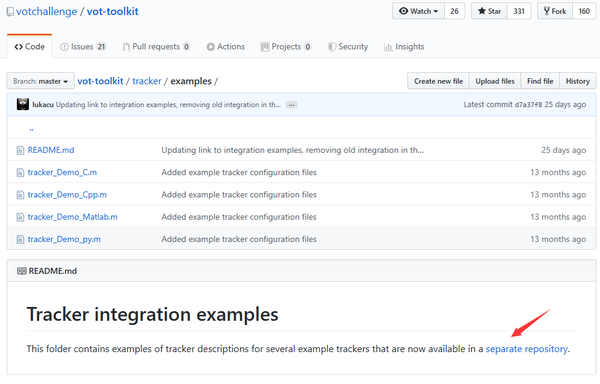Screen dimensions: 600x384
Task: Click Upload files button
Action: pos(495,81)
